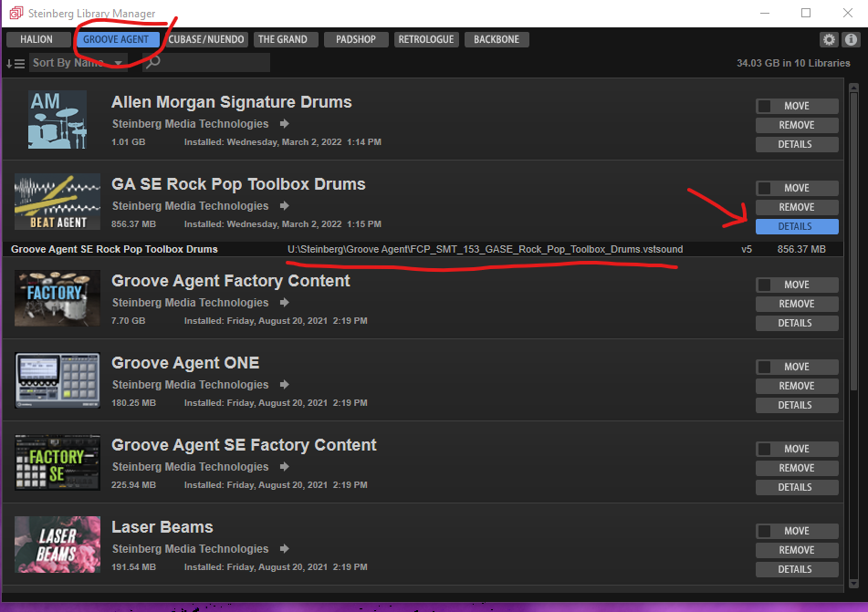Screen dimensions: 868x612
Task: Select Allen Morgan Signature Drums thumbnail
Action: pyautogui.click(x=58, y=119)
